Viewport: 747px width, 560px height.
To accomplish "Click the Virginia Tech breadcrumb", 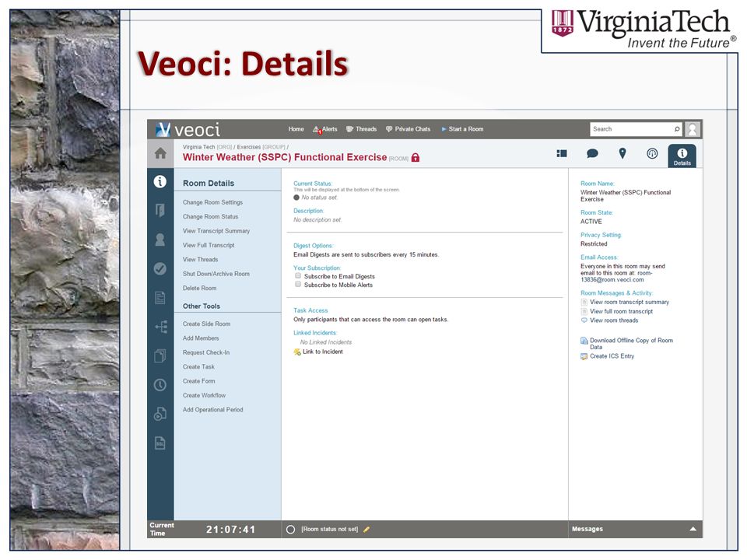I will tap(198, 147).
